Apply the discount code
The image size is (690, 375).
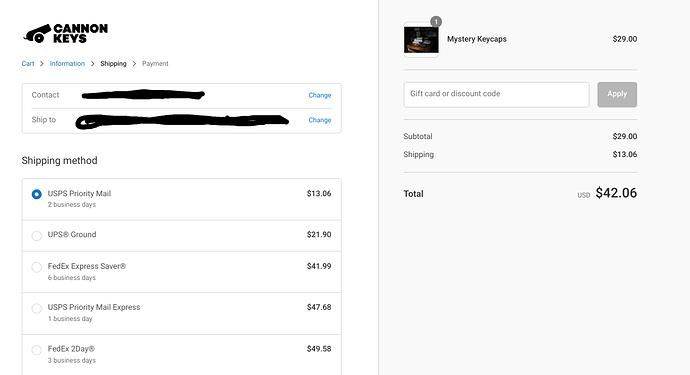pos(617,94)
